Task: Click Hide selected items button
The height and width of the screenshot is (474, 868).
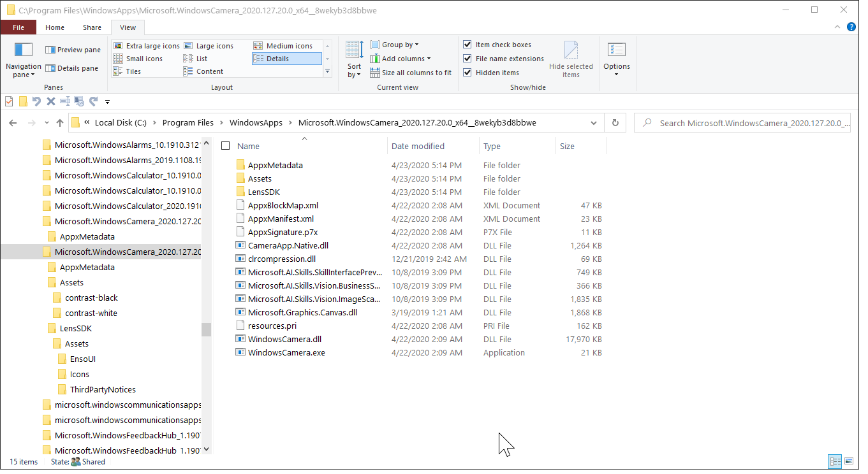Action: 571,60
